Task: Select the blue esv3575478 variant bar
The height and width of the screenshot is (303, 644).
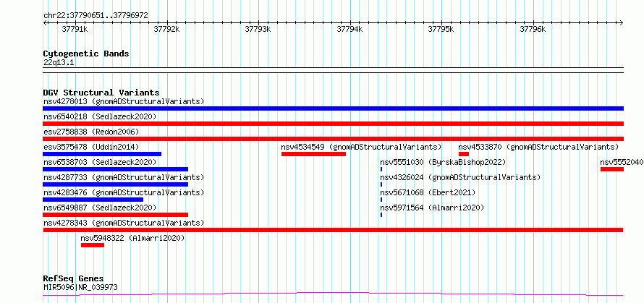Action: [x=102, y=154]
